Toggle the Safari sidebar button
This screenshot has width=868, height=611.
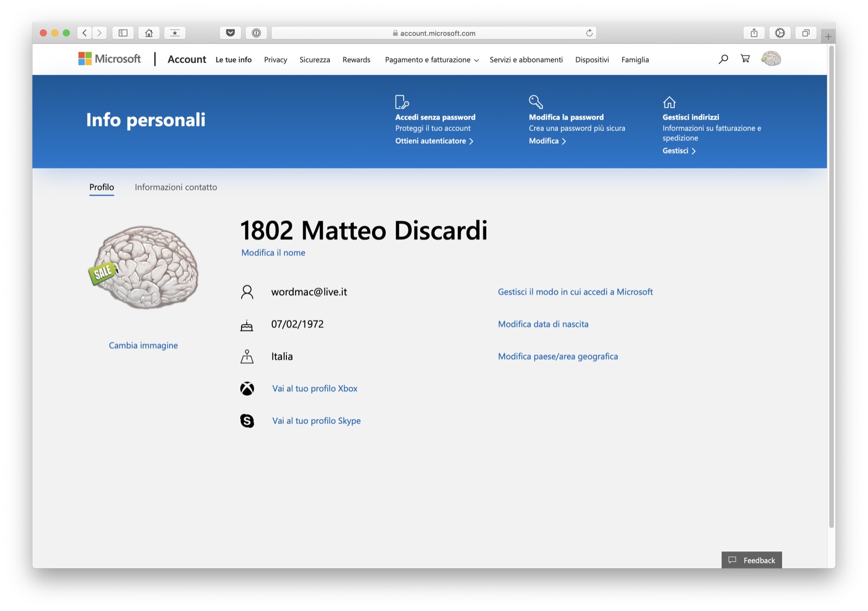[123, 33]
